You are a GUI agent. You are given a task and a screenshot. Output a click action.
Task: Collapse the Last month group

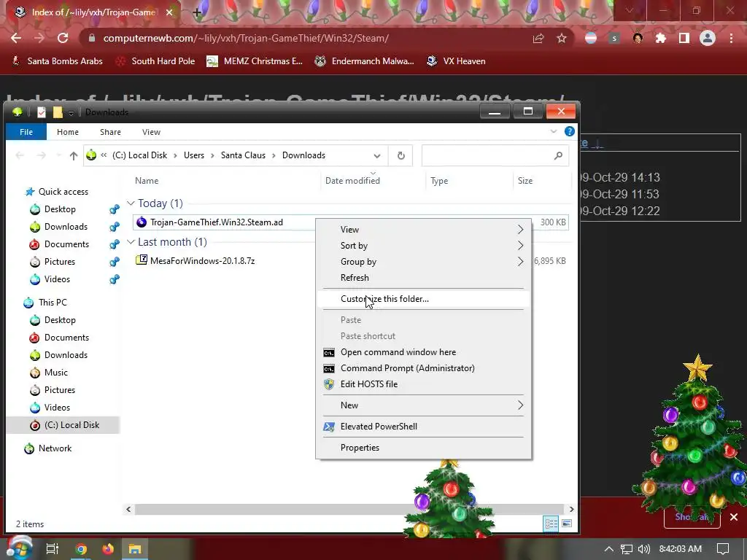tap(131, 242)
